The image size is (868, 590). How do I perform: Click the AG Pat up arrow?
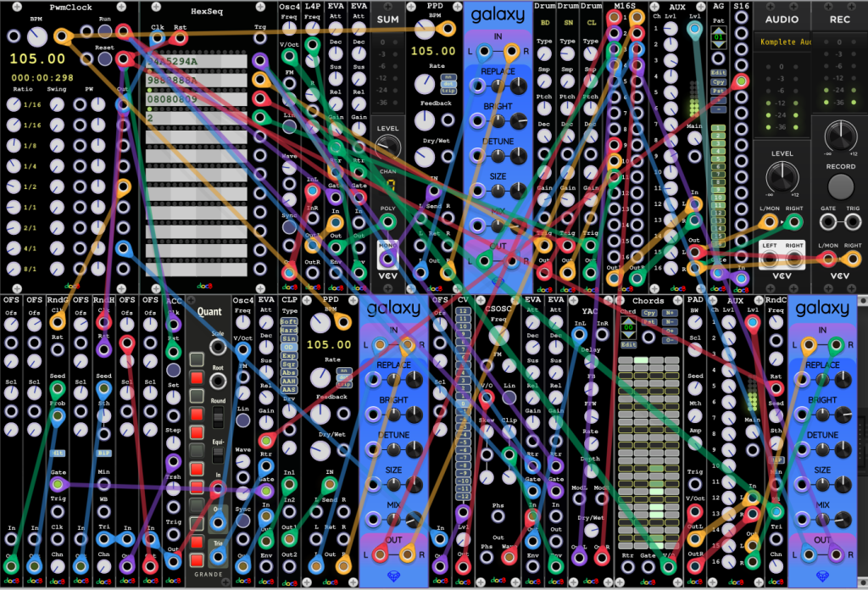[x=718, y=31]
